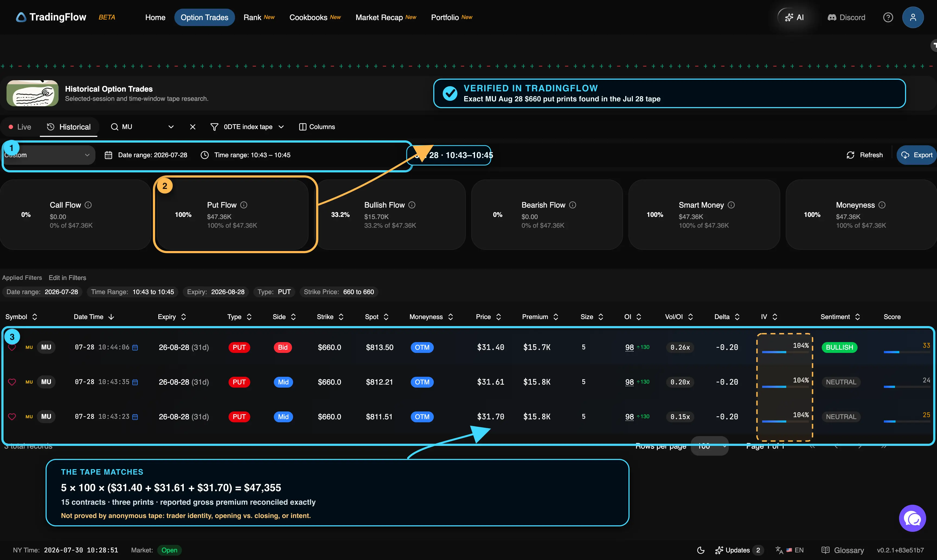The image size is (937, 560).
Task: Click IV bar in 10:44:06 row
Action: coord(785,352)
